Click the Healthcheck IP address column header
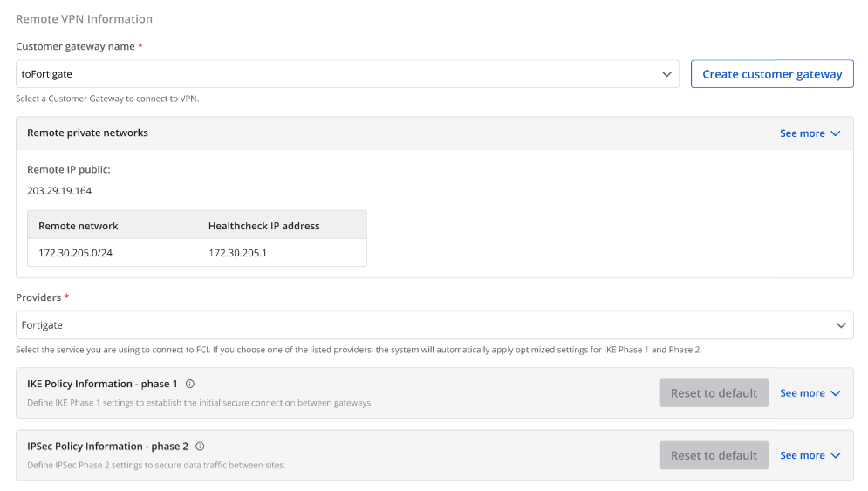 coord(263,226)
